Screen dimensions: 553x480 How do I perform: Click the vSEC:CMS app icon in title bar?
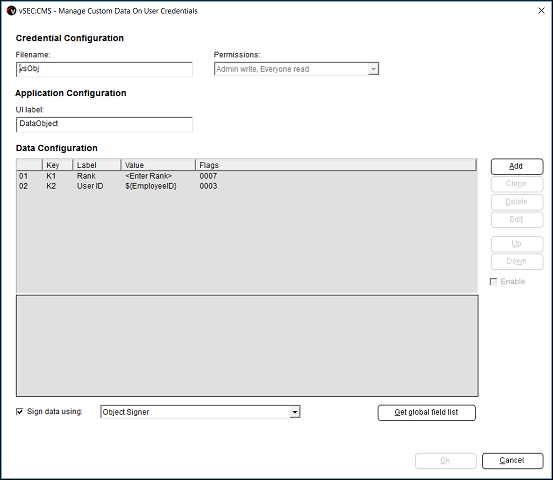12,11
